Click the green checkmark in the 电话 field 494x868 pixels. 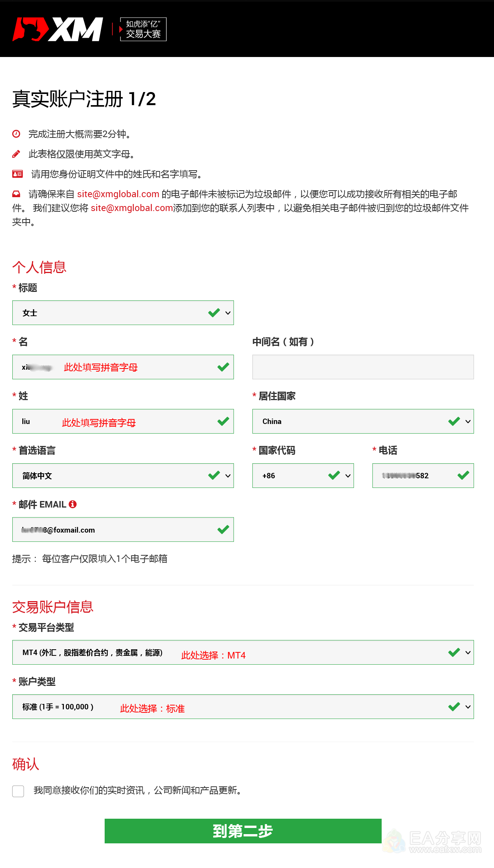click(463, 476)
